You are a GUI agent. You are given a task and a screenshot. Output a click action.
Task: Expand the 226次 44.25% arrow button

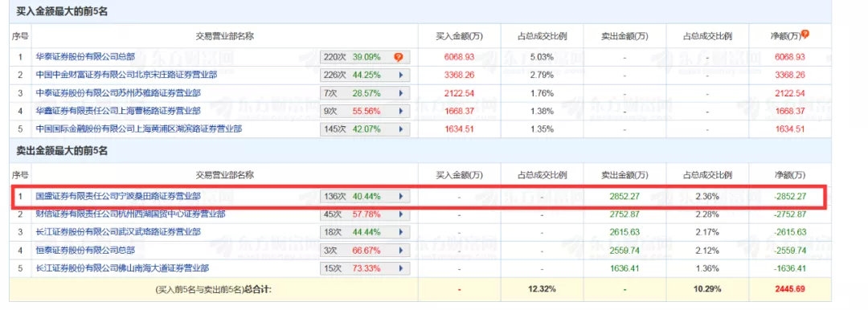(x=400, y=75)
